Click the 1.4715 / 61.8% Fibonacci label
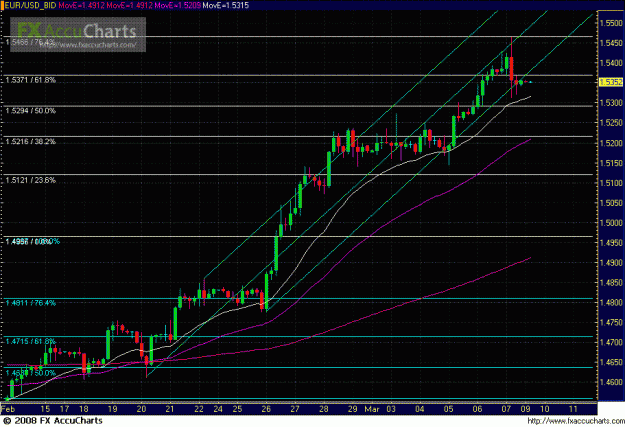 pyautogui.click(x=31, y=342)
